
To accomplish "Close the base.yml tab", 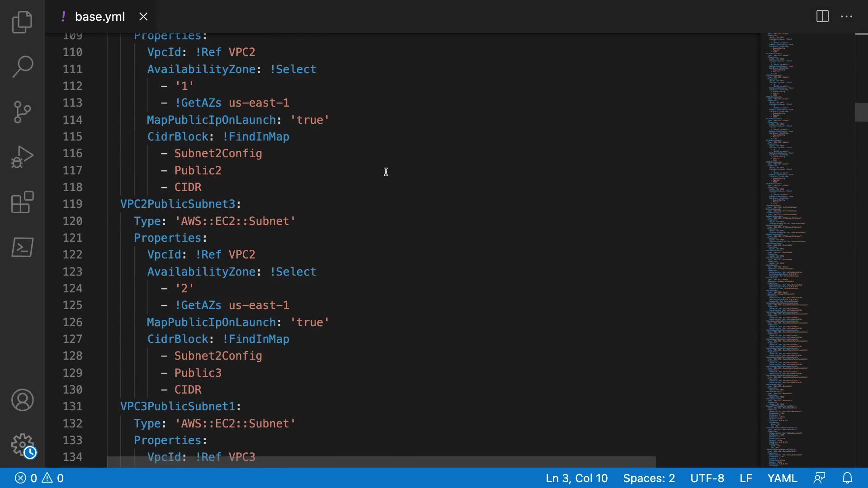I will [x=143, y=17].
